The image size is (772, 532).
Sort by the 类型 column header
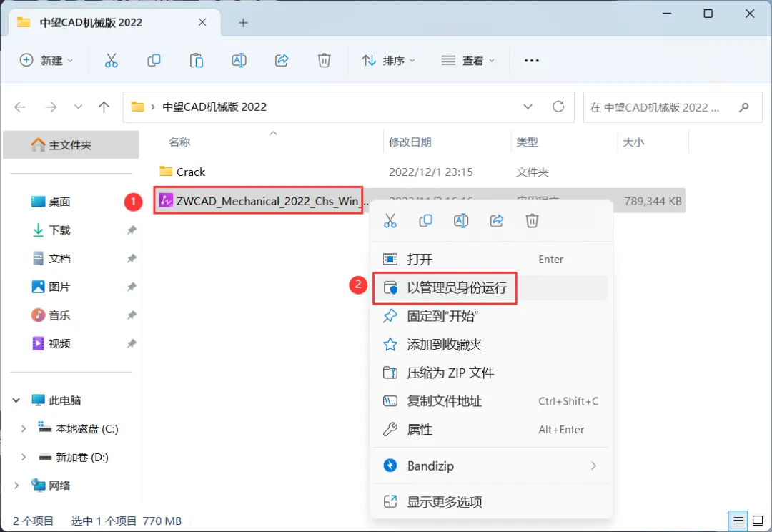(x=528, y=142)
